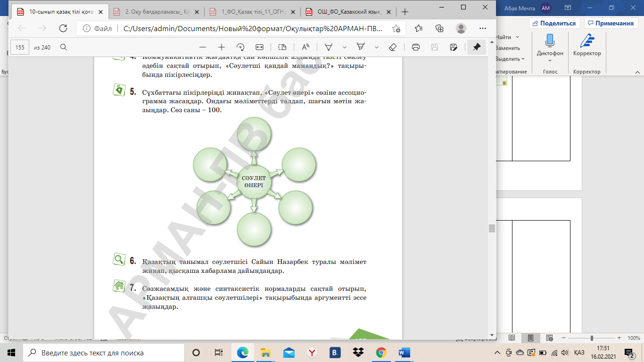Open the Windows Start menu
This screenshot has width=644, height=362.
click(11, 353)
